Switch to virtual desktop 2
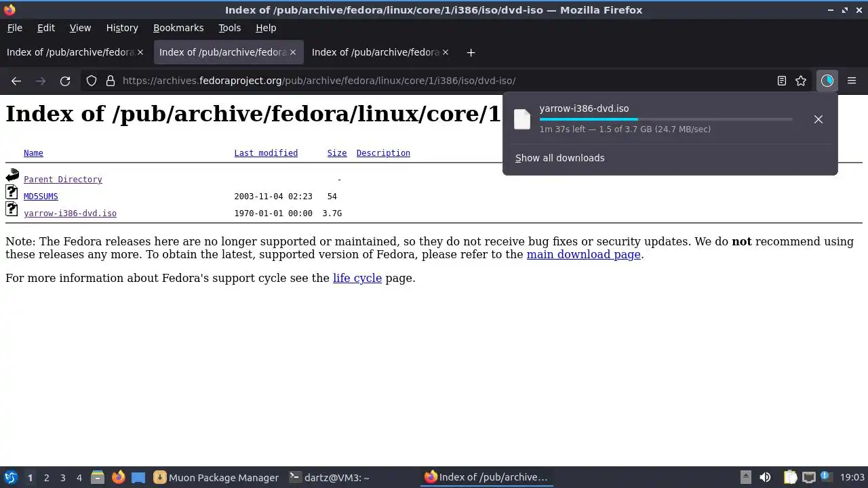The width and height of the screenshot is (868, 488). 46,478
